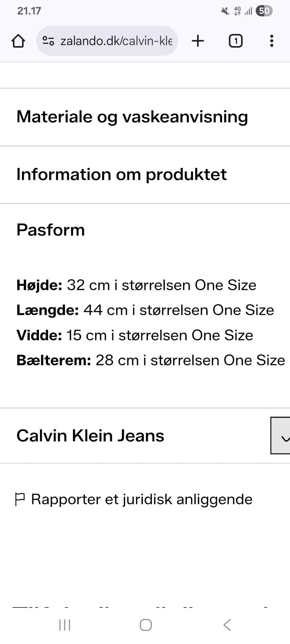Click the flag icon for legal report

coord(20,499)
